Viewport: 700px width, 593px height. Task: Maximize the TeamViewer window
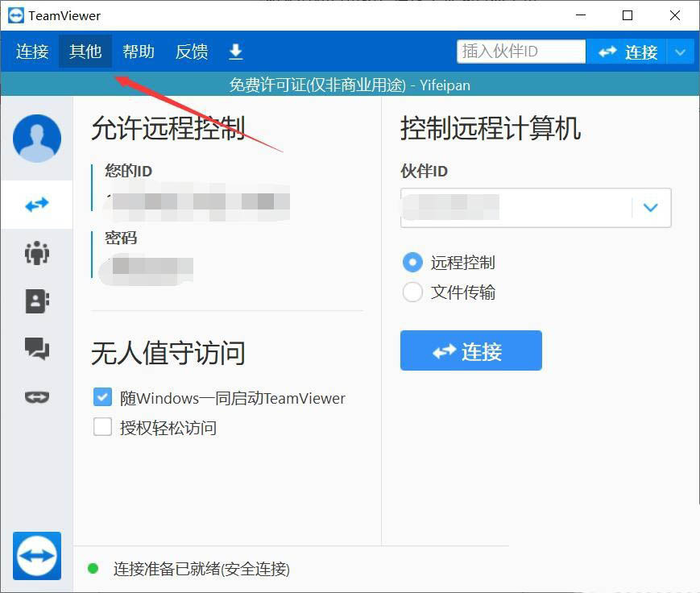click(x=628, y=15)
